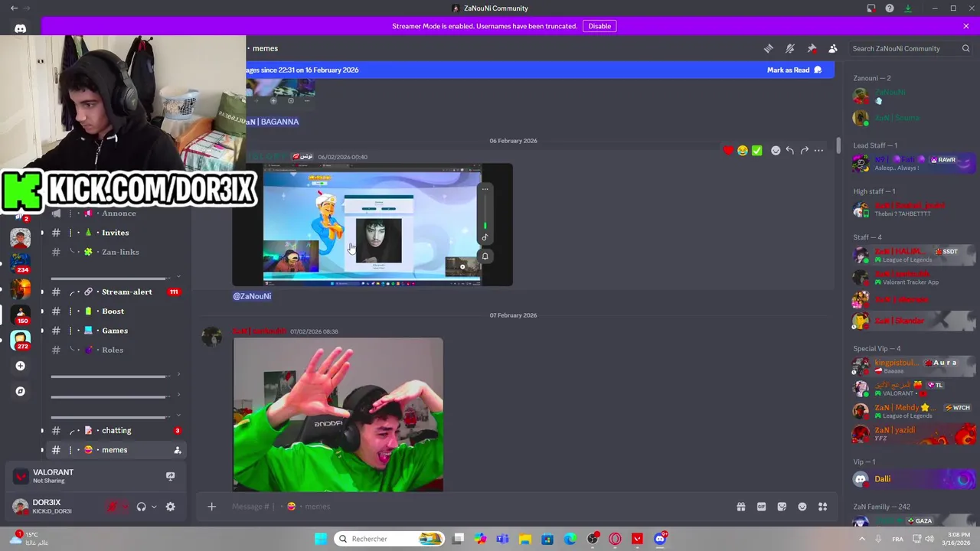This screenshot has width=980, height=551.
Task: Open the chatting channel
Action: [x=115, y=431]
